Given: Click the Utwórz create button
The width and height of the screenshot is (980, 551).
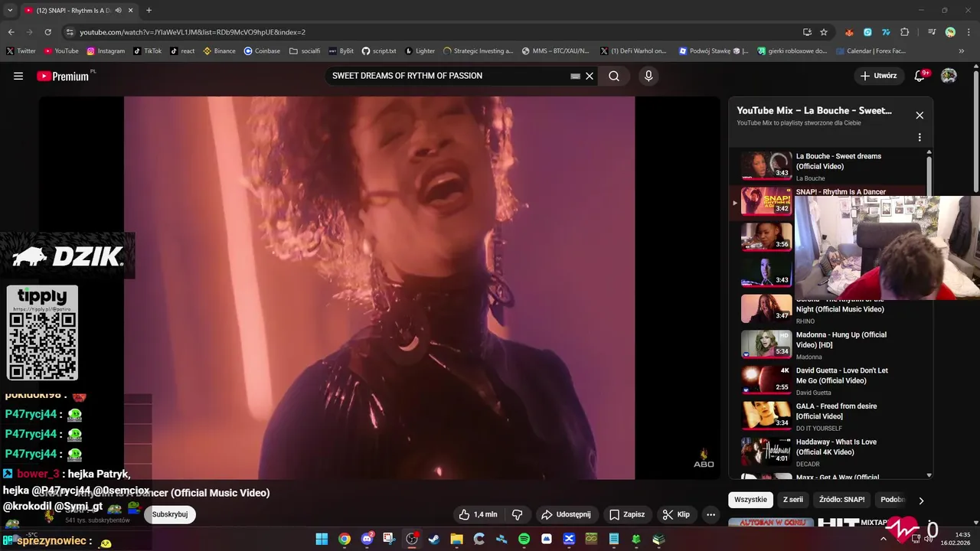Looking at the screenshot, I should point(878,76).
